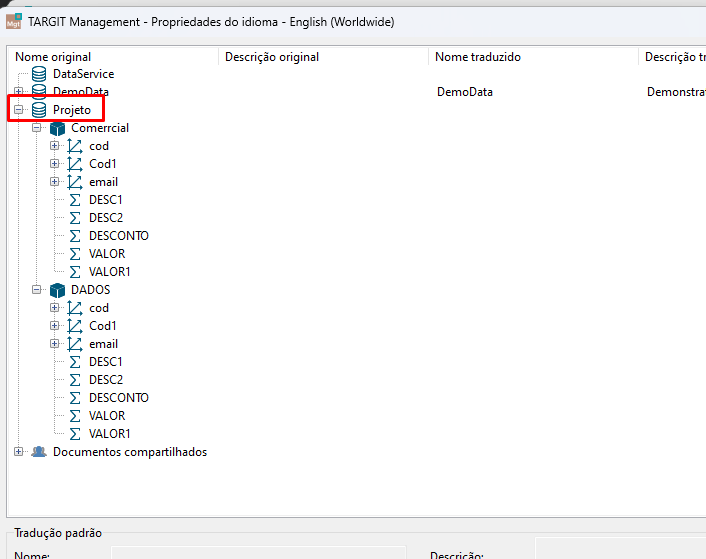The width and height of the screenshot is (706, 559).
Task: Click the Cod1 dimension icon under DADOS
Action: tap(75, 326)
